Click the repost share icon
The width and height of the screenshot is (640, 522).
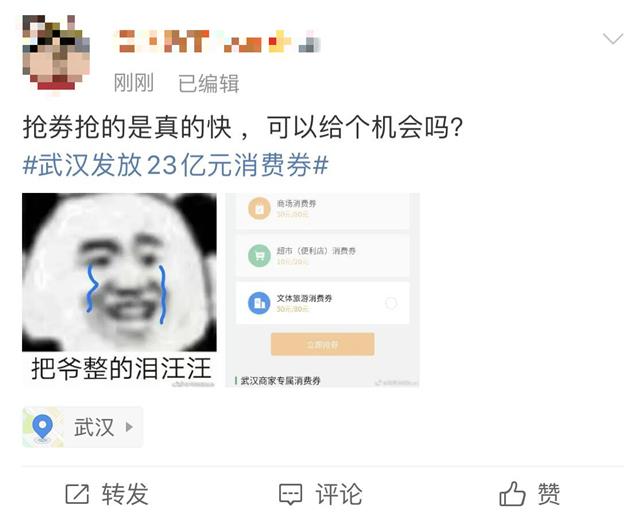click(x=77, y=494)
